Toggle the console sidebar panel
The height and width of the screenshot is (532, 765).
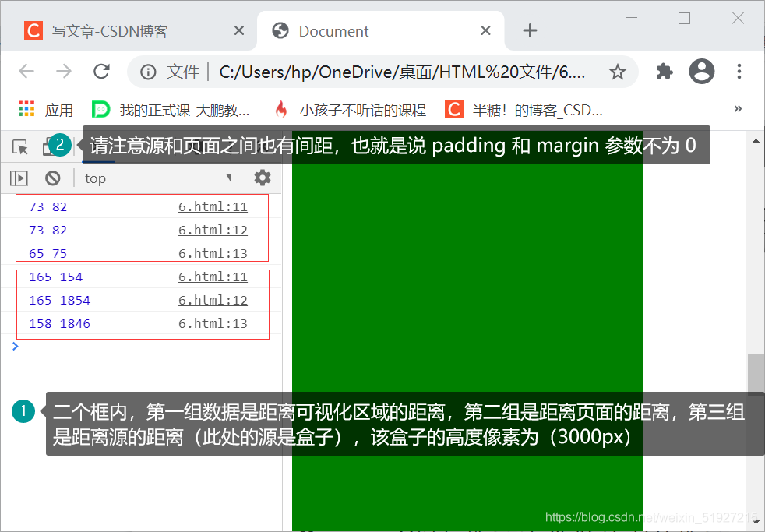pos(19,178)
